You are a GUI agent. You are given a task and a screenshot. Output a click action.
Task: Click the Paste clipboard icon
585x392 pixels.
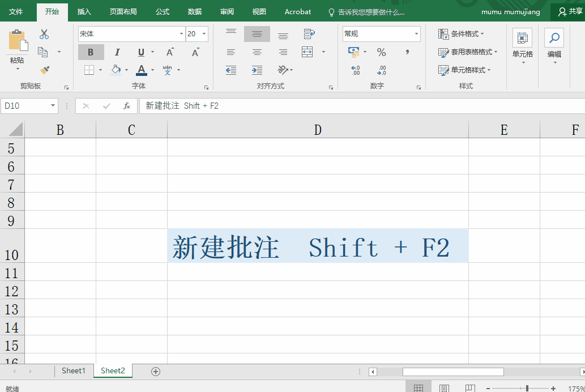18,40
